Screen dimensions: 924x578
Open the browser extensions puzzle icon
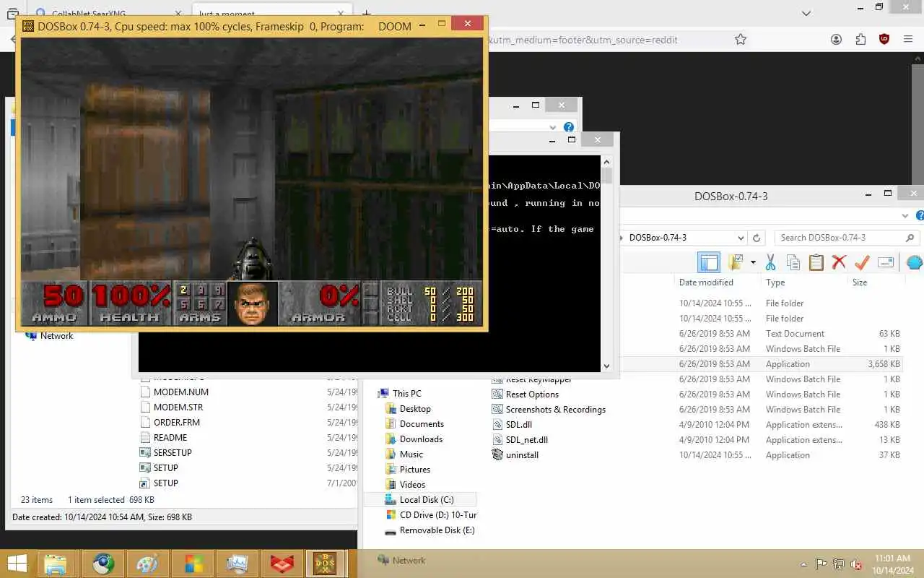[860, 40]
